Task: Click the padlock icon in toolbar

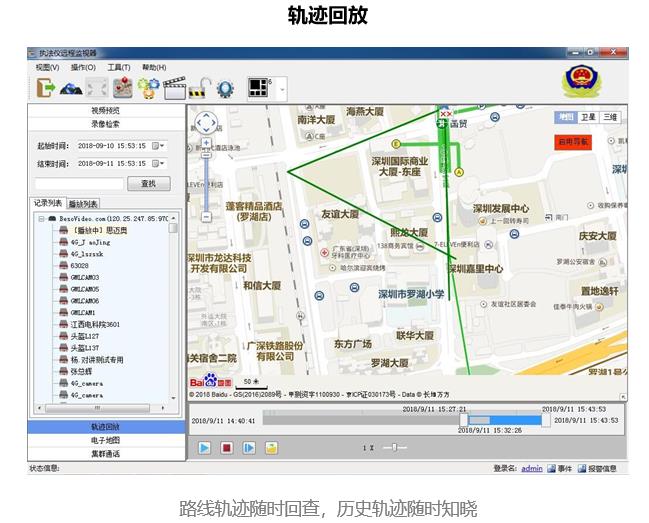Action: 200,87
